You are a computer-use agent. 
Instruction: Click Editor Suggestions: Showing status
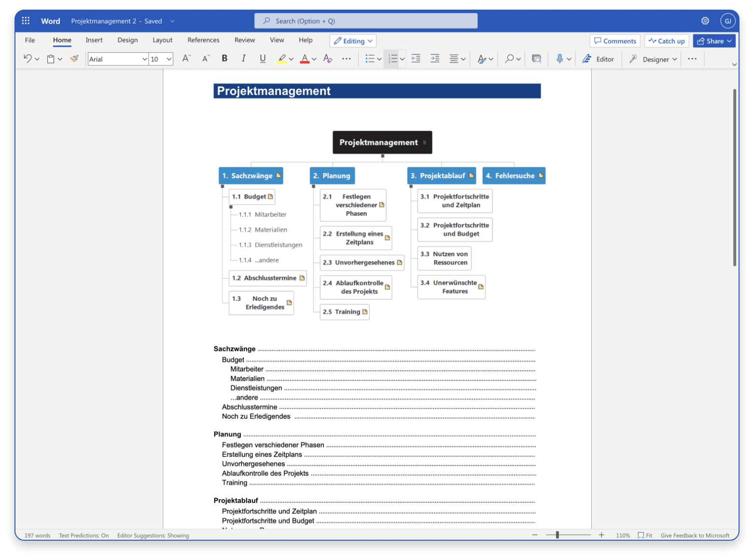153,535
